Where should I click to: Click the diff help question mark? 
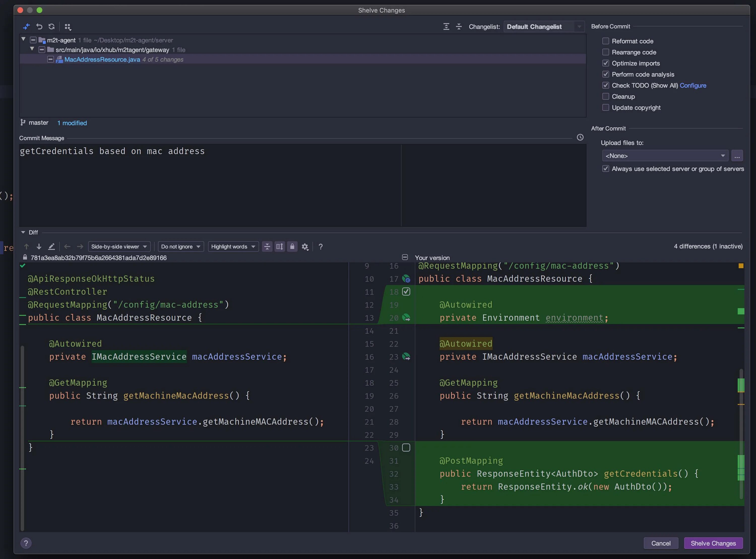point(320,247)
